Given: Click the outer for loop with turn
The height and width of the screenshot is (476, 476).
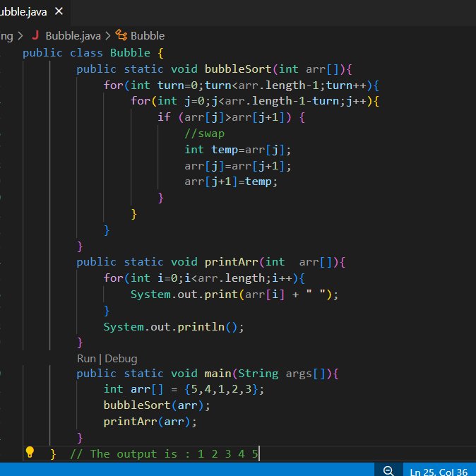Looking at the screenshot, I should 242,85.
